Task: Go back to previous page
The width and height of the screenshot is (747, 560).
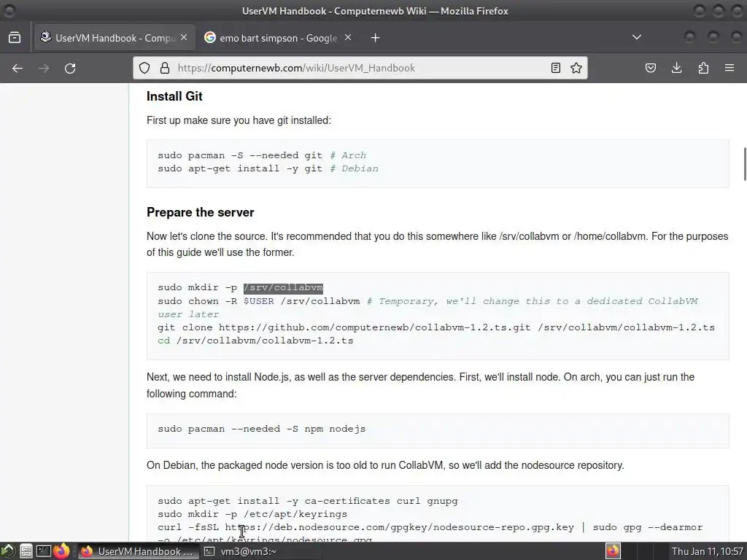Action: pyautogui.click(x=18, y=68)
